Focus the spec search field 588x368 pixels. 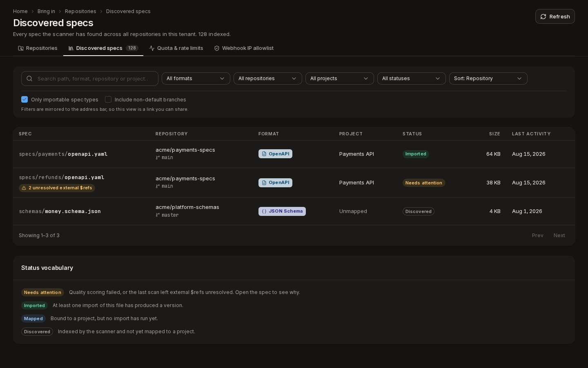point(90,79)
